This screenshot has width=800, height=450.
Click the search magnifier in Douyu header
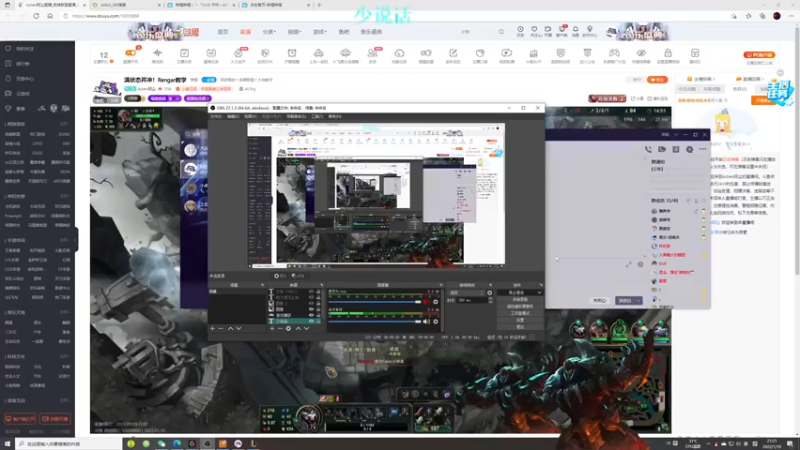501,32
